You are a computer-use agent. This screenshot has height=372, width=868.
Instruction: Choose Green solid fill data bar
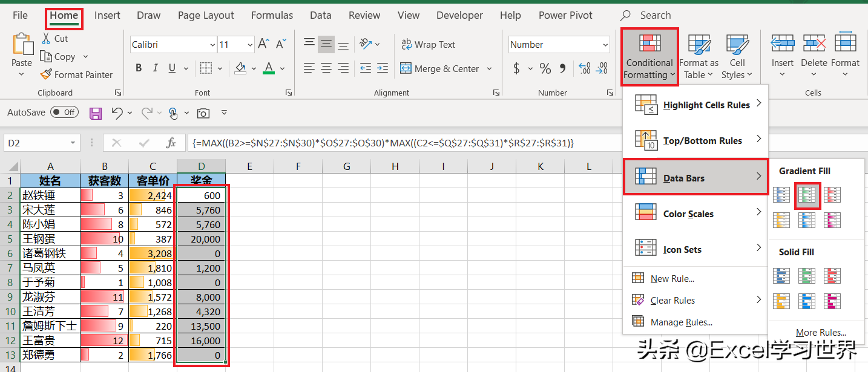pos(807,276)
